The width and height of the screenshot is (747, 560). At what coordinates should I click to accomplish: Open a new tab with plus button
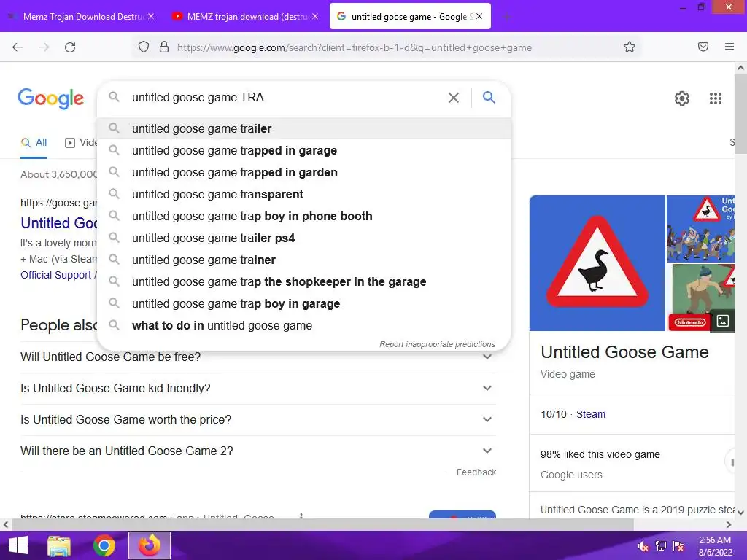[x=506, y=17]
